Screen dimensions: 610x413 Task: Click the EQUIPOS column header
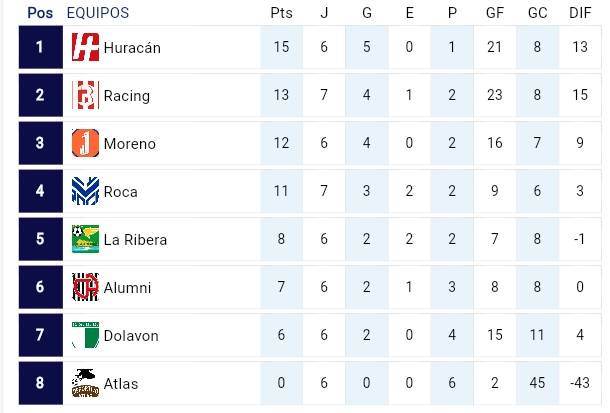tap(98, 13)
